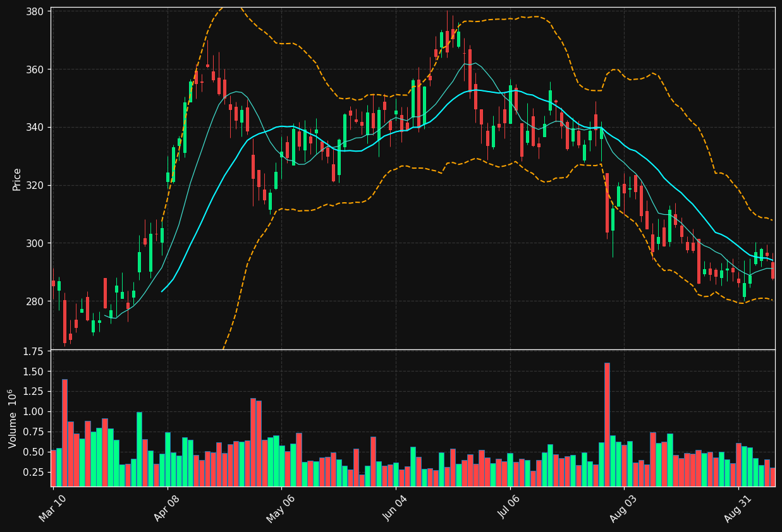The image size is (782, 532).
Task: Click the 340 price tick label
Action: pos(35,128)
